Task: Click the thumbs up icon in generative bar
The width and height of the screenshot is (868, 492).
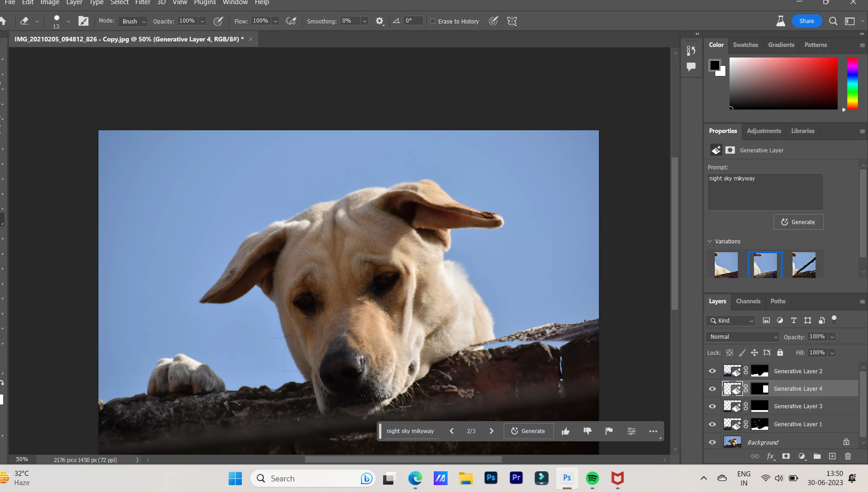Action: 565,431
